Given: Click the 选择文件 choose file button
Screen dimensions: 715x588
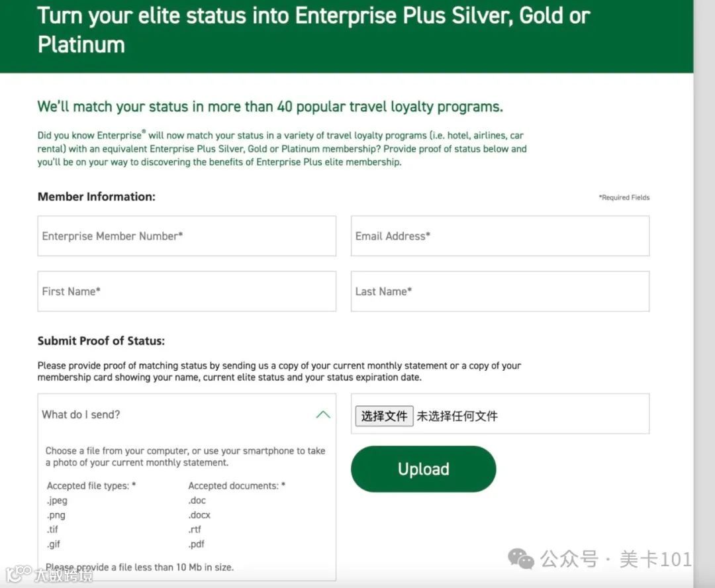Looking at the screenshot, I should tap(385, 416).
